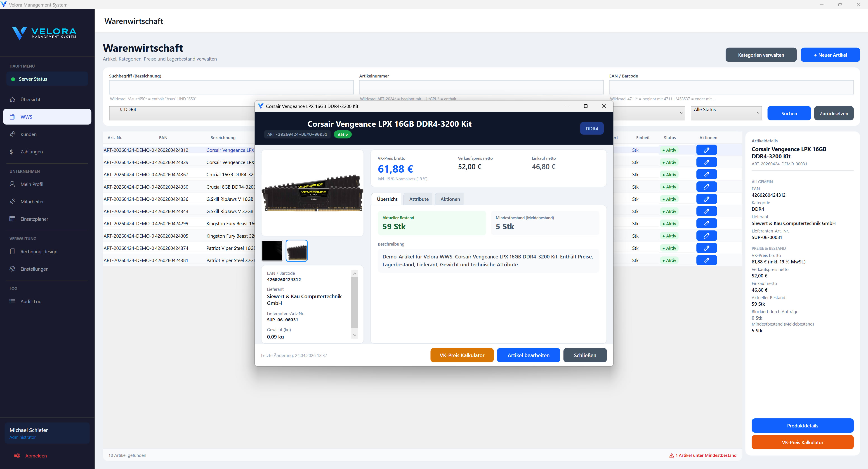
Task: Click pencil icon for G.Skill RipJaws V 16GB
Action: click(x=707, y=199)
